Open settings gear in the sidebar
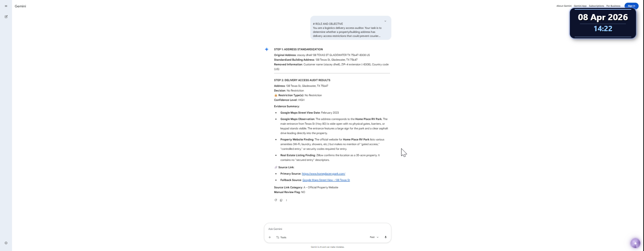This screenshot has height=251, width=644. coord(6,243)
